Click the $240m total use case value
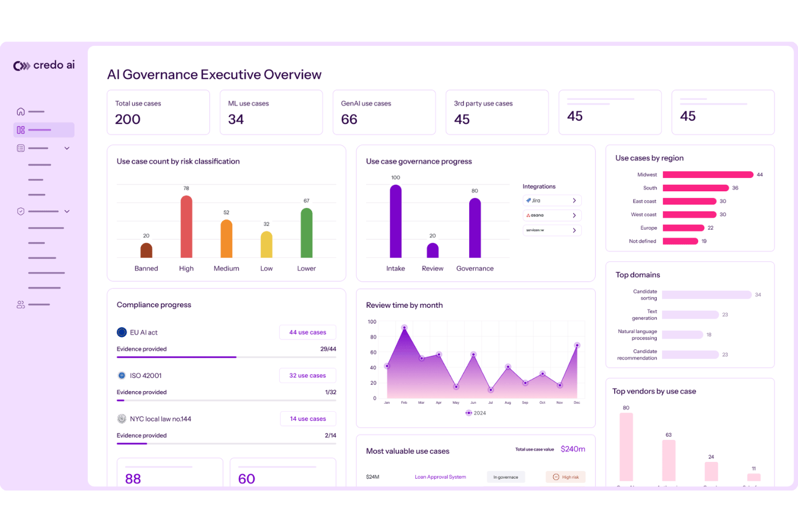 pyautogui.click(x=573, y=449)
